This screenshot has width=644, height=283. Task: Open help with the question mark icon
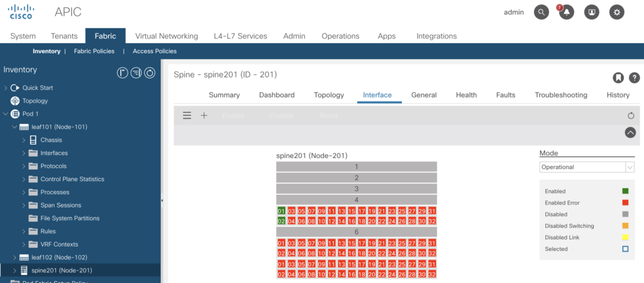coord(635,77)
